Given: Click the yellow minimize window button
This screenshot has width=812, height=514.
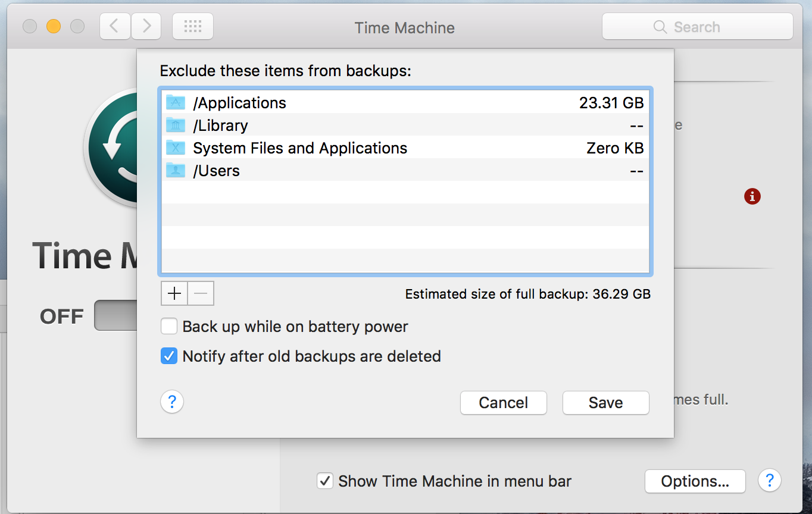Looking at the screenshot, I should pos(54,26).
